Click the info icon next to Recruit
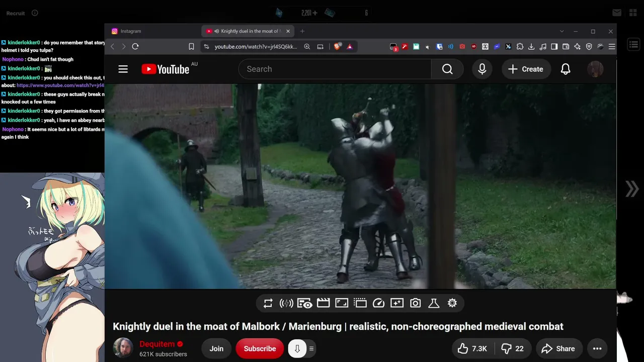This screenshot has width=644, height=362. coord(35,13)
